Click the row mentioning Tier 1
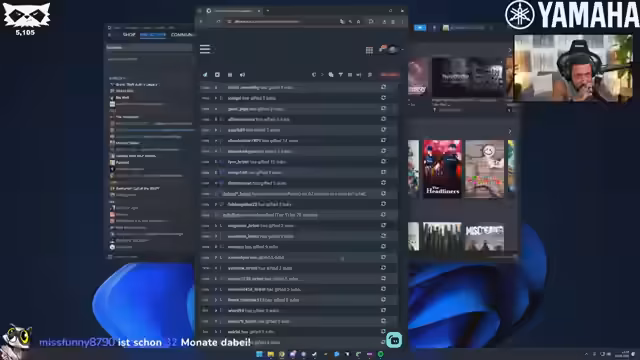The image size is (640, 360). (299, 215)
